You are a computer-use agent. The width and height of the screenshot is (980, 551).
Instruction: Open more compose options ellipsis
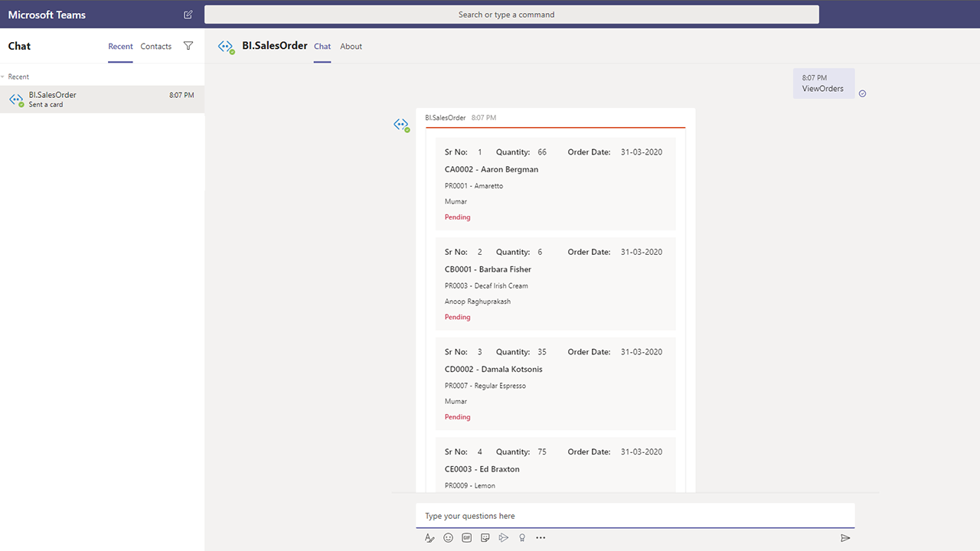coord(541,538)
